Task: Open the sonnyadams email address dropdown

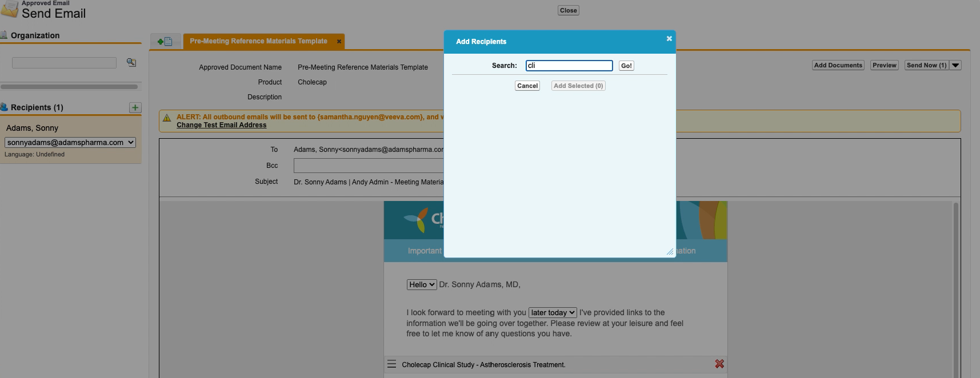Action: pyautogui.click(x=70, y=143)
